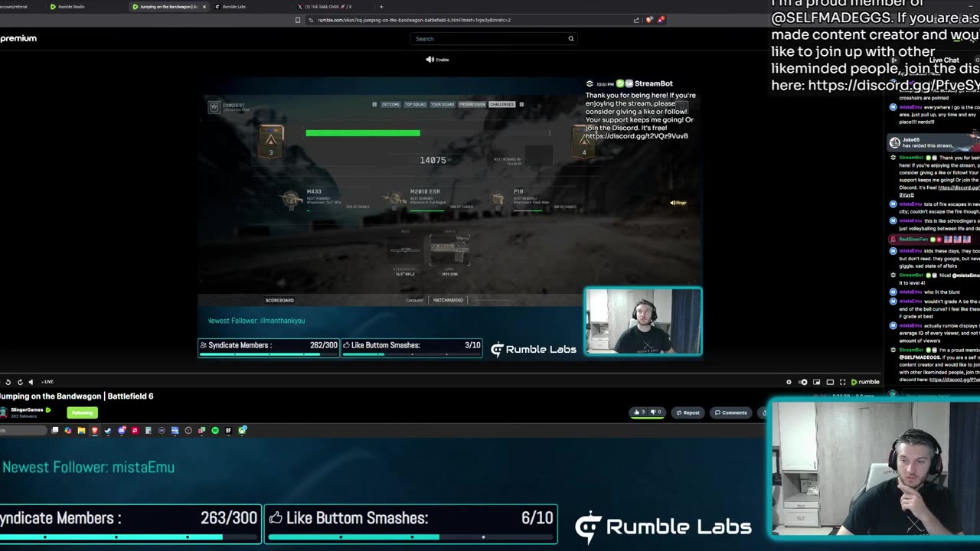Enable picture-in-picture mode
The height and width of the screenshot is (551, 980).
(816, 382)
